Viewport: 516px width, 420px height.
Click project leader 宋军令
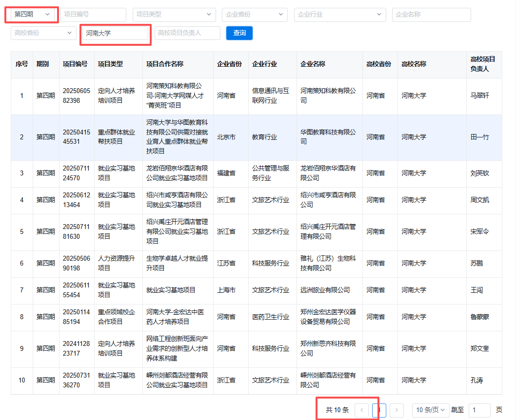(x=479, y=232)
